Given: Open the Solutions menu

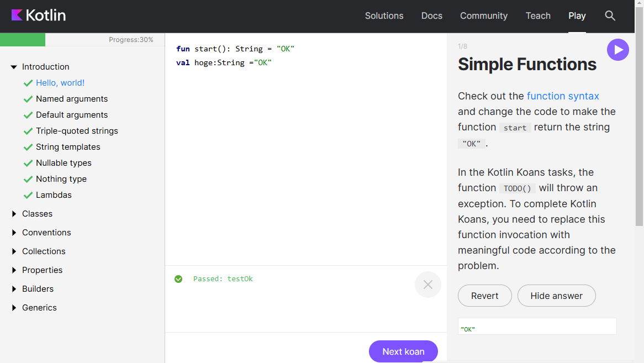Looking at the screenshot, I should pyautogui.click(x=384, y=15).
